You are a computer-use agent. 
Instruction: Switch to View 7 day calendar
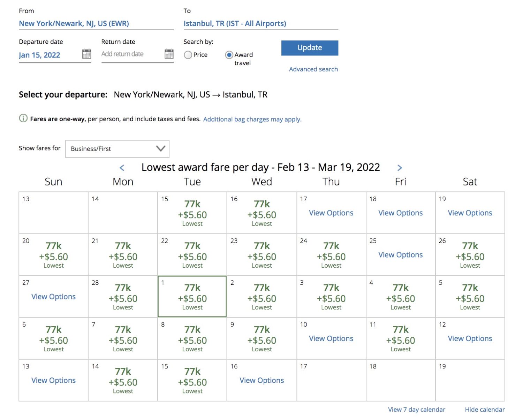click(x=416, y=410)
